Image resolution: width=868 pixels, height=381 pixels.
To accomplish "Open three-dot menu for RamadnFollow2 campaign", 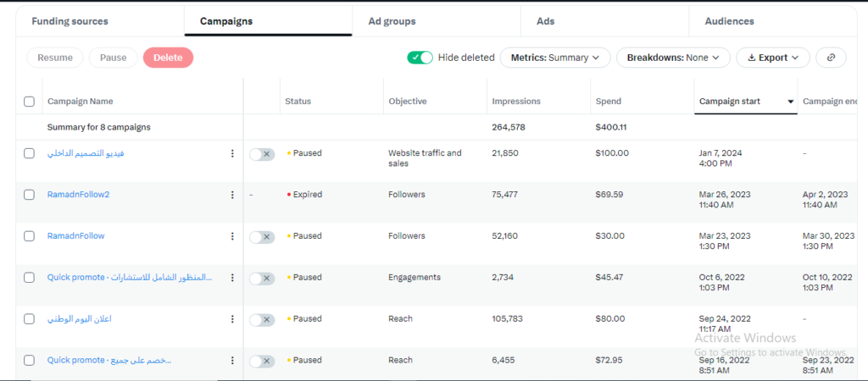I will click(x=232, y=195).
